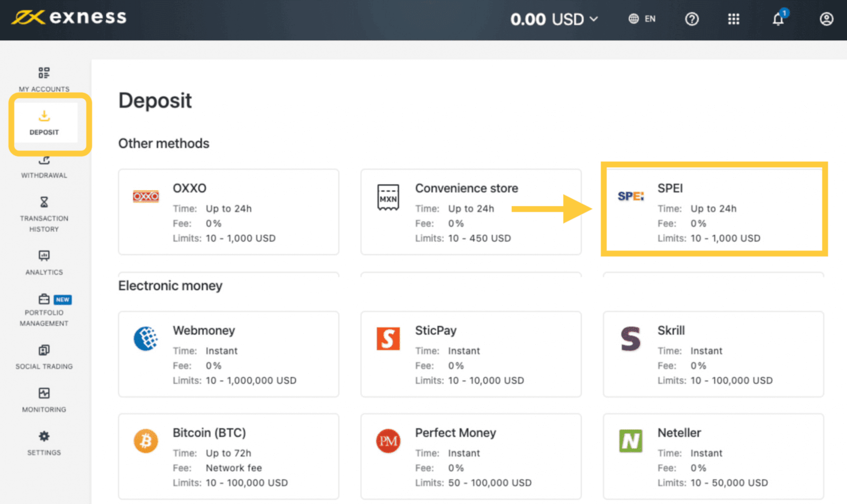
Task: Click the NEW badge on Portfolio Management
Action: pyautogui.click(x=62, y=300)
